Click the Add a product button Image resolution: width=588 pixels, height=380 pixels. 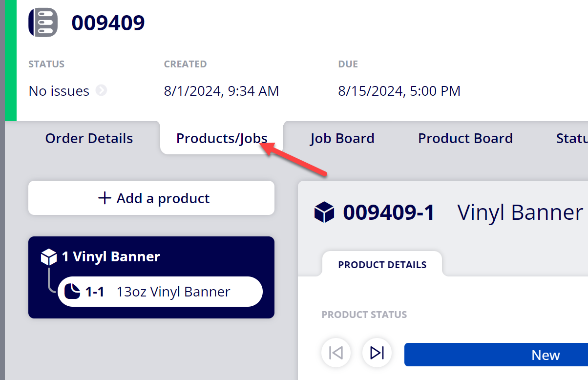coord(151,198)
